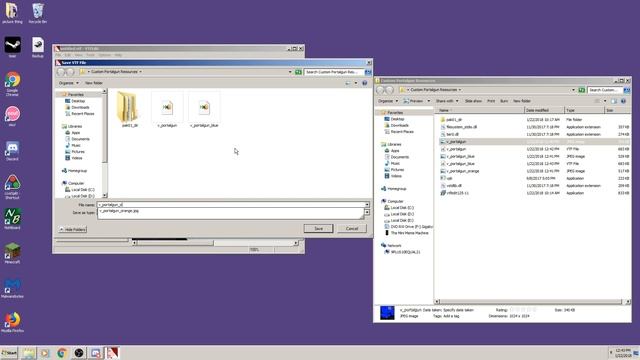Switch to VTFEdit via taskbar icon
640x360 pixels.
click(x=113, y=353)
